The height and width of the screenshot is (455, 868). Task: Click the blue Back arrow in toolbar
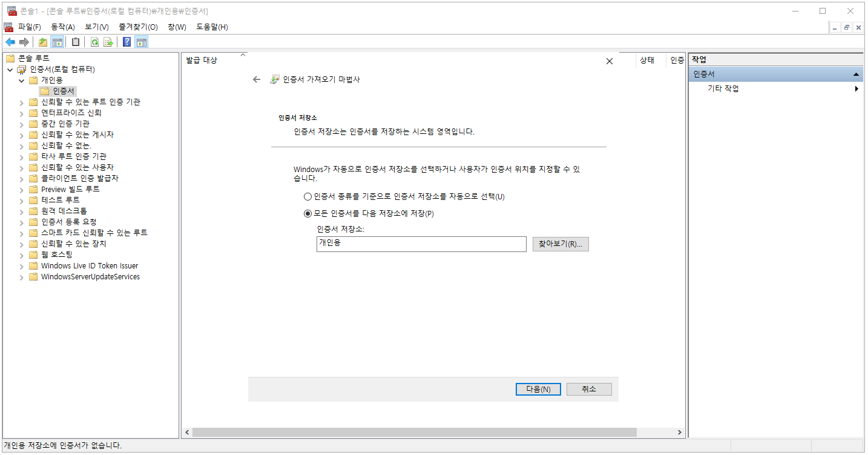click(10, 42)
